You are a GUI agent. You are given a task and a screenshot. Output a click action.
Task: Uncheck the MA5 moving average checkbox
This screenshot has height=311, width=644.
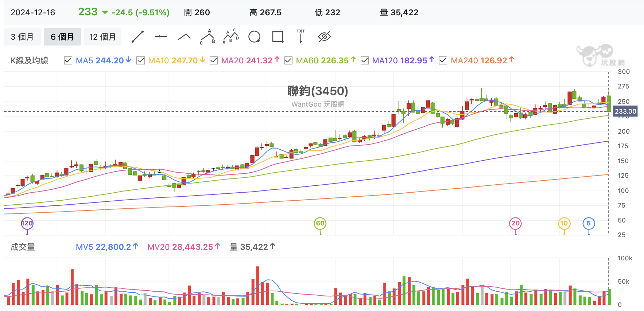tap(68, 60)
